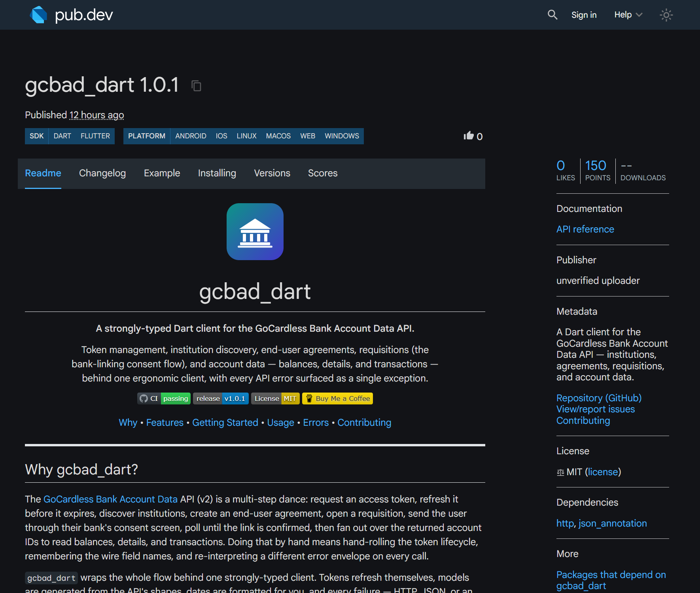The height and width of the screenshot is (593, 700).
Task: Select the WEB platform tag
Action: coord(308,136)
